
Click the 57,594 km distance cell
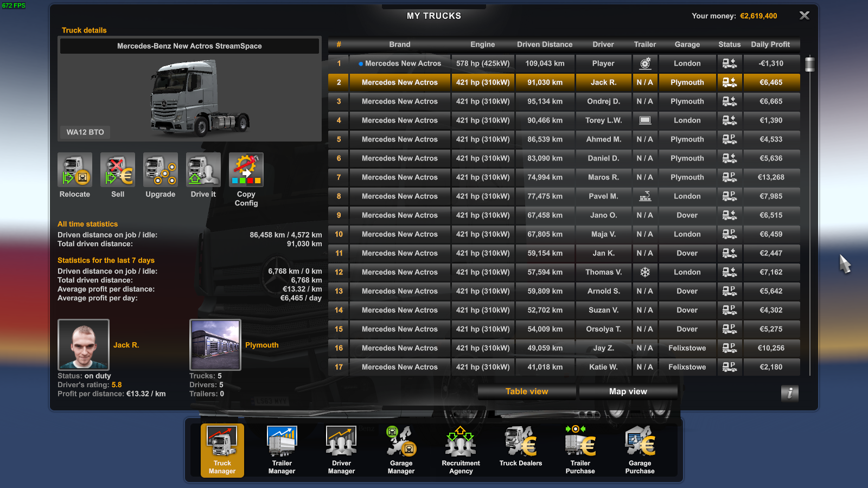click(545, 272)
